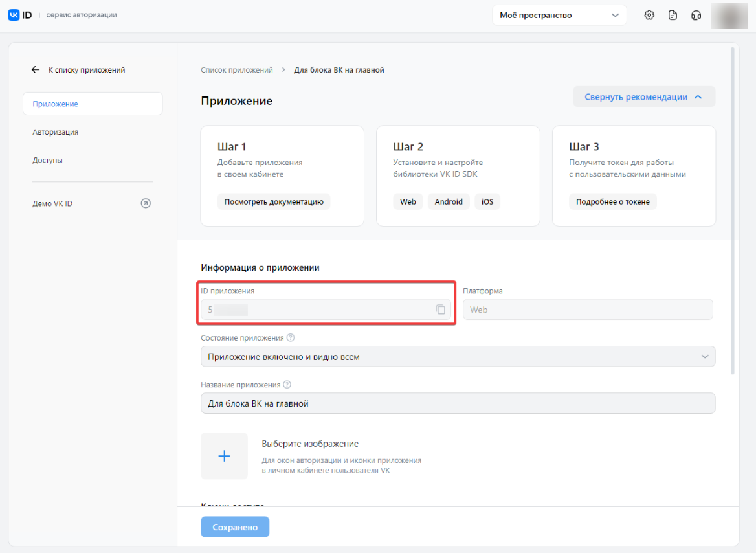The height and width of the screenshot is (553, 756).
Task: Click help icon beside Название приложения
Action: coord(287,385)
